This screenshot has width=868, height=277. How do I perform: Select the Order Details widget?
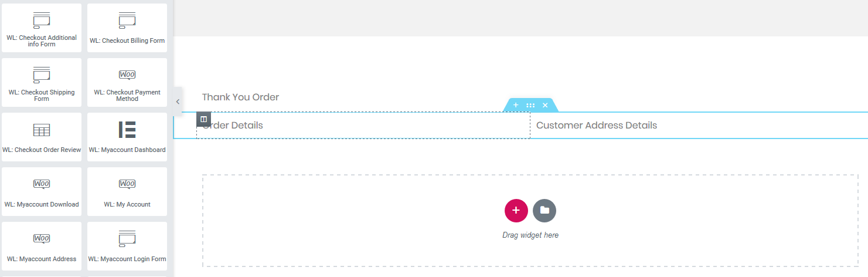tap(233, 125)
